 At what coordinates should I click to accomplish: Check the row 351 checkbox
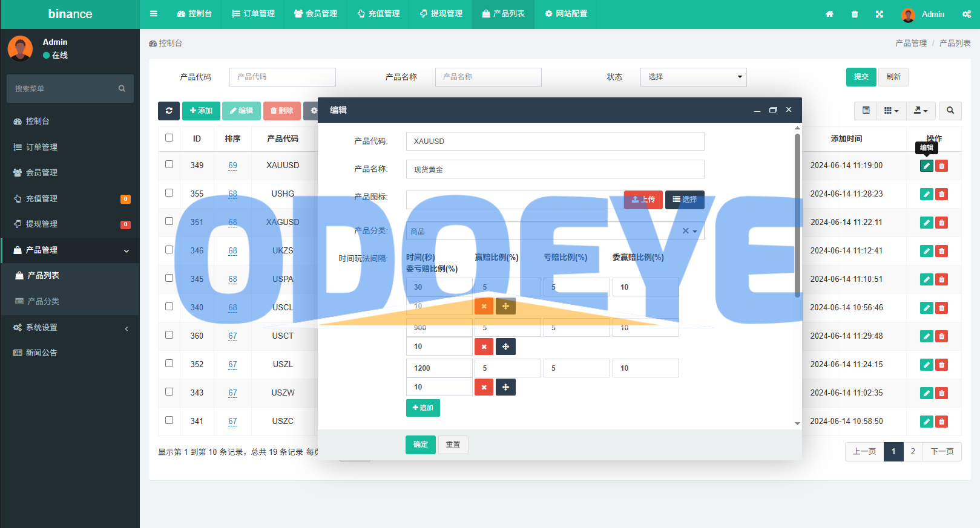click(169, 221)
